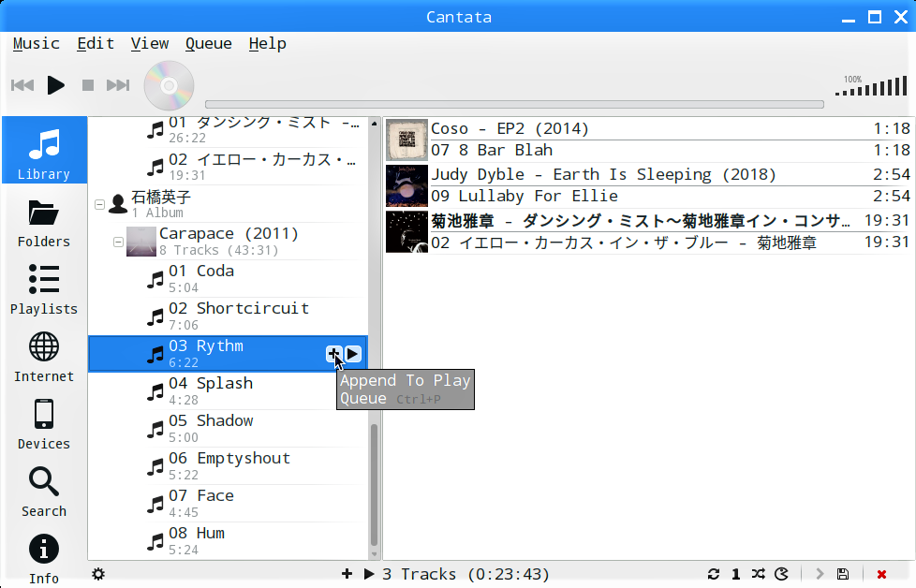
Task: Toggle repeat mode
Action: click(x=714, y=574)
